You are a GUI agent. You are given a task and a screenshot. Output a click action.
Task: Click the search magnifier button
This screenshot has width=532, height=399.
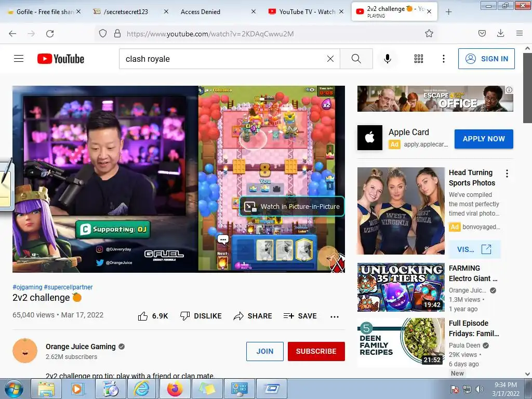click(356, 59)
